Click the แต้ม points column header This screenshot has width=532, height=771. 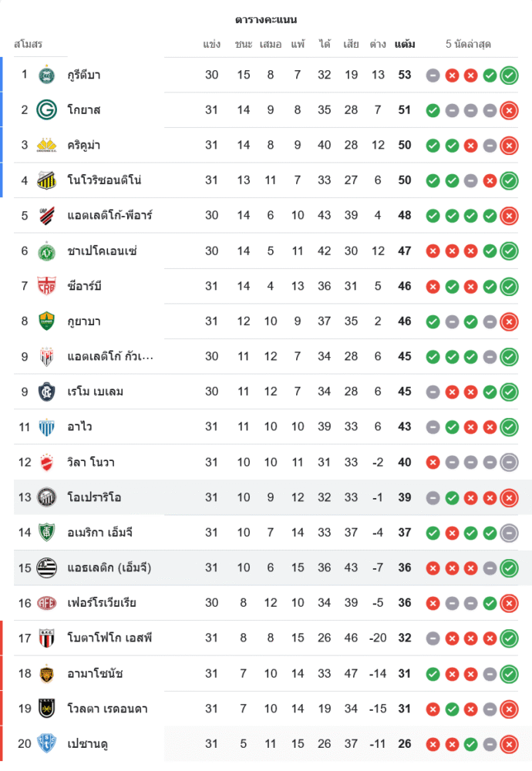click(404, 44)
